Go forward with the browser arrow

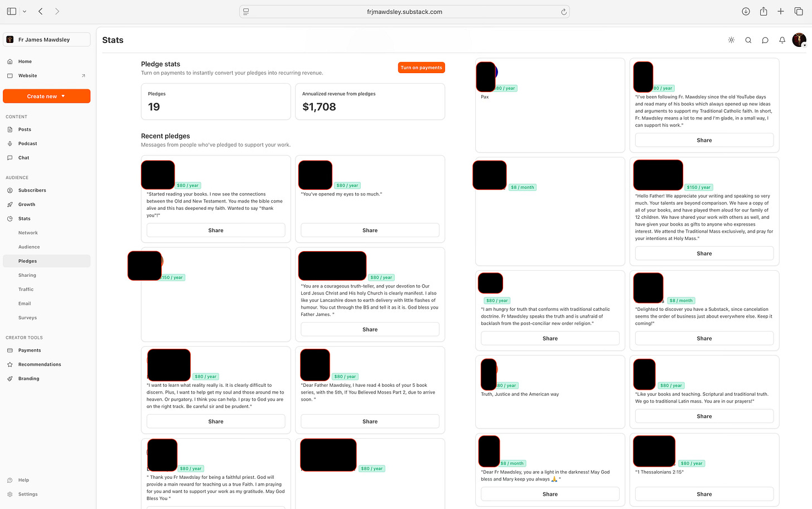pyautogui.click(x=57, y=11)
